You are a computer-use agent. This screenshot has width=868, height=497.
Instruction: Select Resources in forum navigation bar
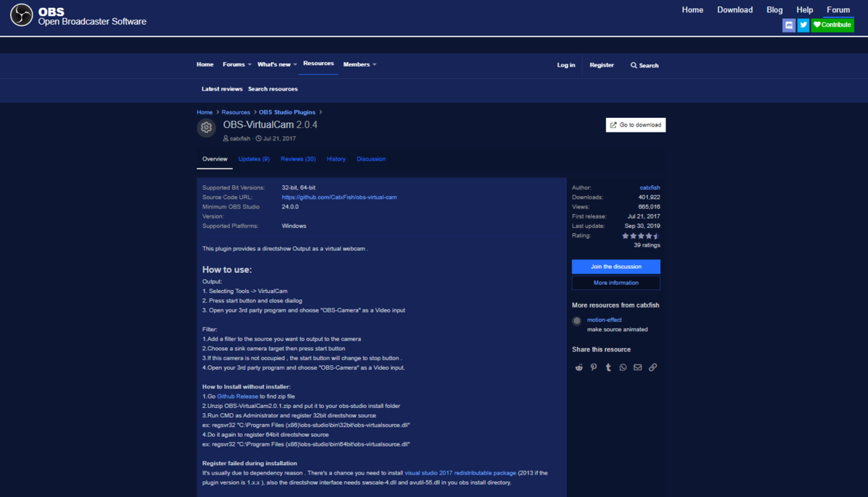[318, 64]
